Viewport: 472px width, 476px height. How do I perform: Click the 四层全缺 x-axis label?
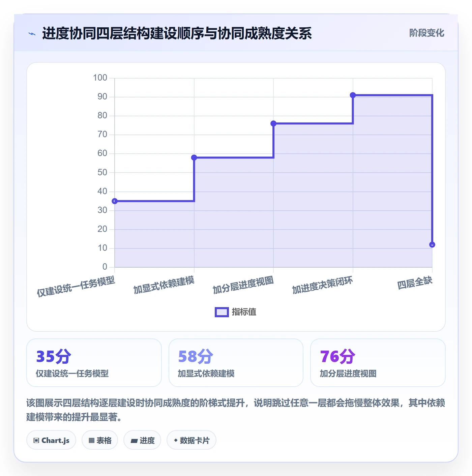(x=415, y=283)
